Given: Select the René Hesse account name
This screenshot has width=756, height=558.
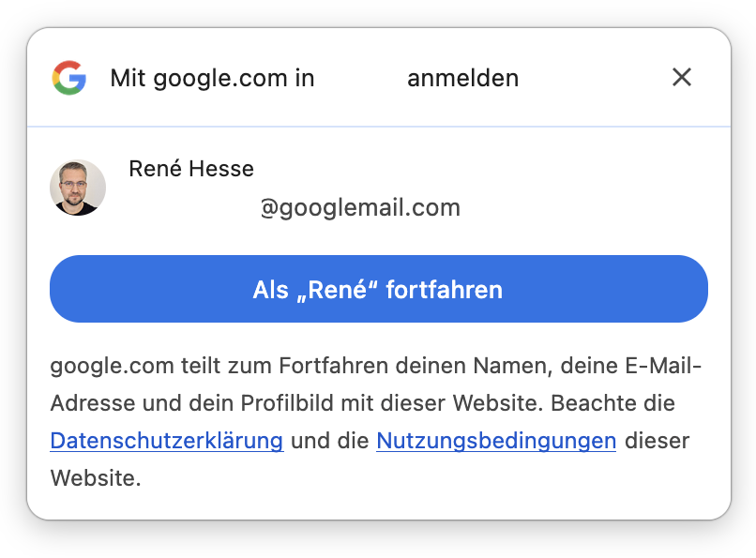Looking at the screenshot, I should pyautogui.click(x=191, y=169).
